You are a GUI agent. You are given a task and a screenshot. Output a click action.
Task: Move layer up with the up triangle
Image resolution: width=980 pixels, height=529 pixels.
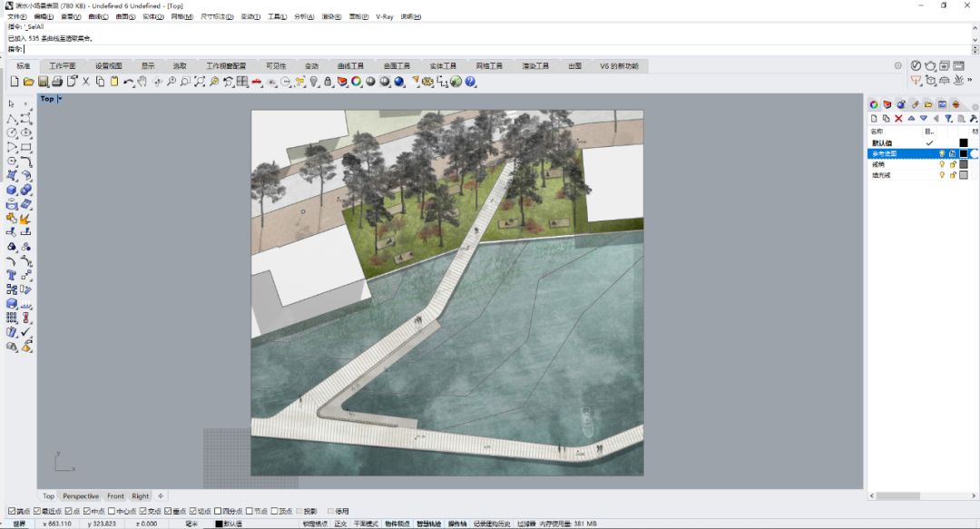[911, 118]
